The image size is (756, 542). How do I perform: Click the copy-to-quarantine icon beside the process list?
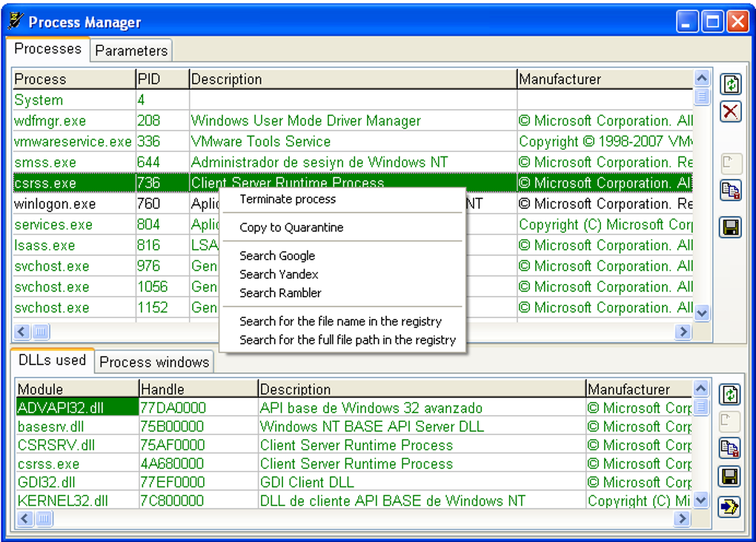coord(731,191)
